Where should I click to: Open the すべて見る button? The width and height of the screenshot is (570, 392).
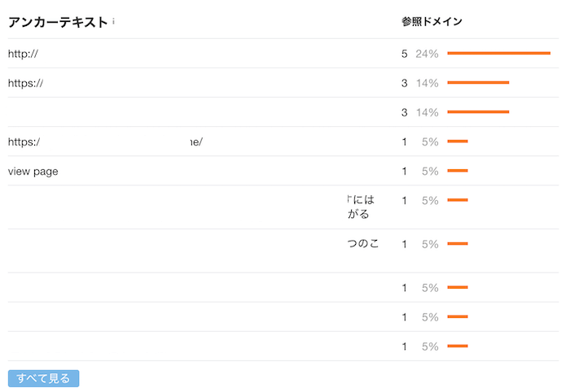(43, 378)
